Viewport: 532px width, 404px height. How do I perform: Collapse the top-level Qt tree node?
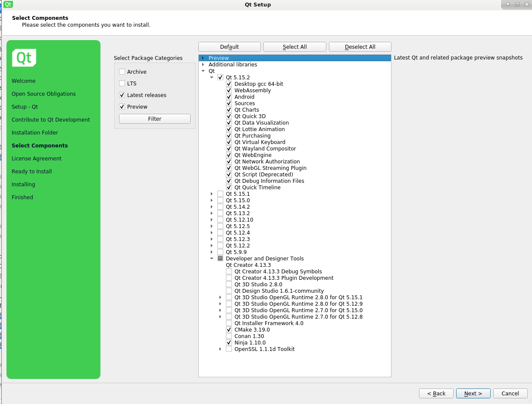tap(203, 71)
